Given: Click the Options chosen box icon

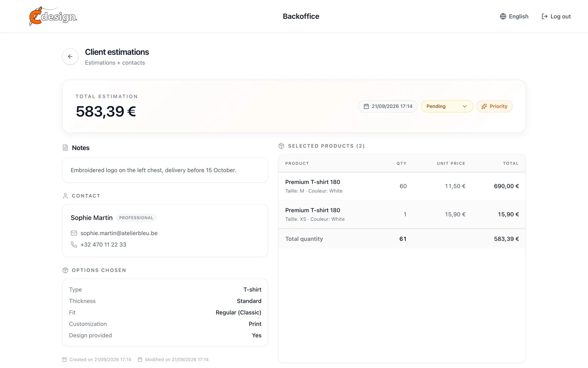Looking at the screenshot, I should point(65,270).
